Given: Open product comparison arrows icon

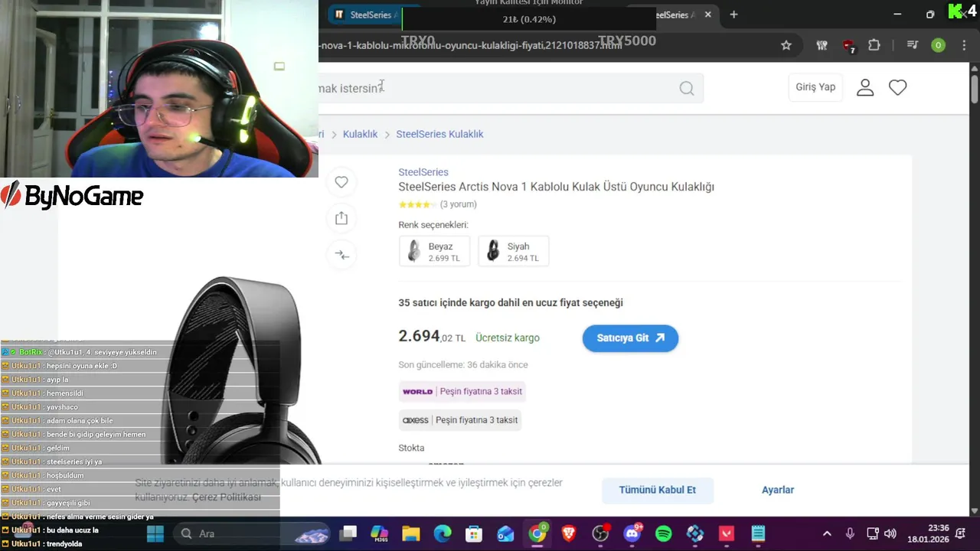Looking at the screenshot, I should coord(341,255).
